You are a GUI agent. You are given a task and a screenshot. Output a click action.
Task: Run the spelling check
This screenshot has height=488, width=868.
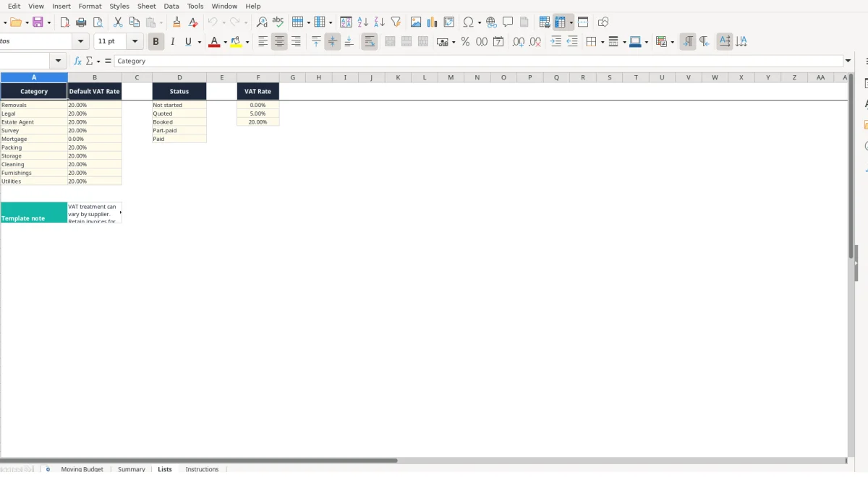pyautogui.click(x=278, y=22)
